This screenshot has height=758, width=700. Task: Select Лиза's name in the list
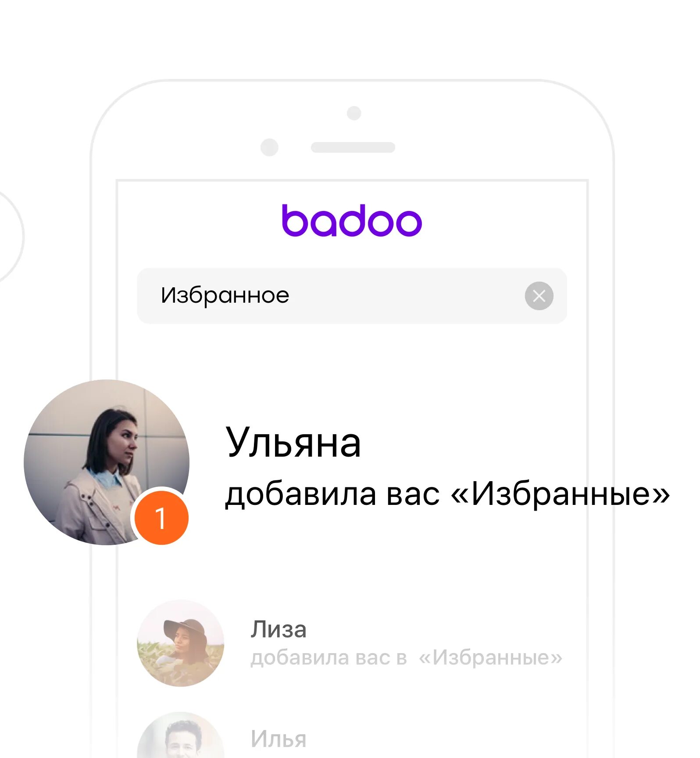click(x=279, y=629)
